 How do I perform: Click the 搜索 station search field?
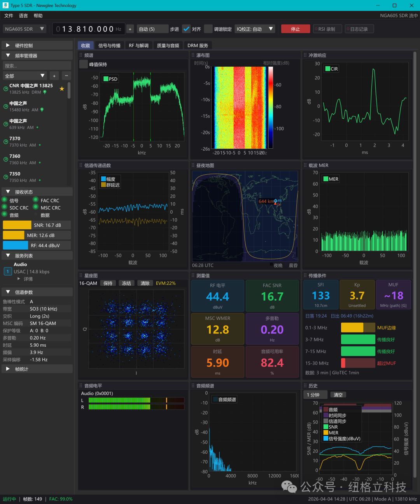click(x=37, y=66)
